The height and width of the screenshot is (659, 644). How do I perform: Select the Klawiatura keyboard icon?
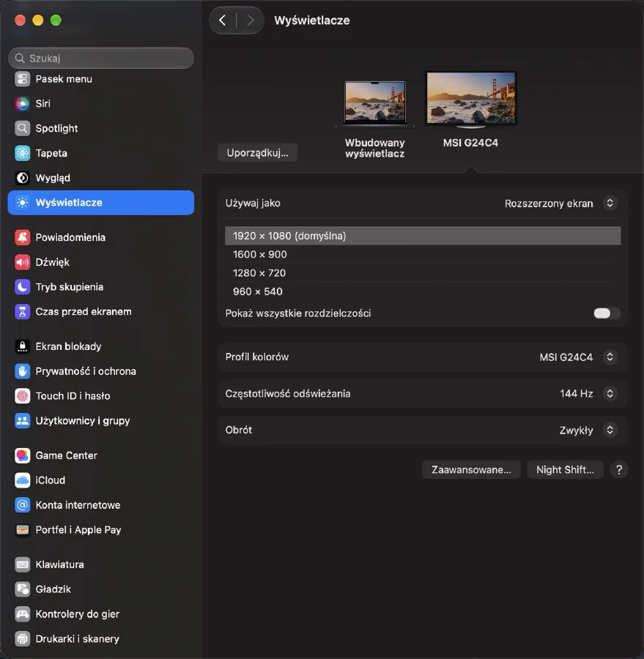pyautogui.click(x=22, y=565)
